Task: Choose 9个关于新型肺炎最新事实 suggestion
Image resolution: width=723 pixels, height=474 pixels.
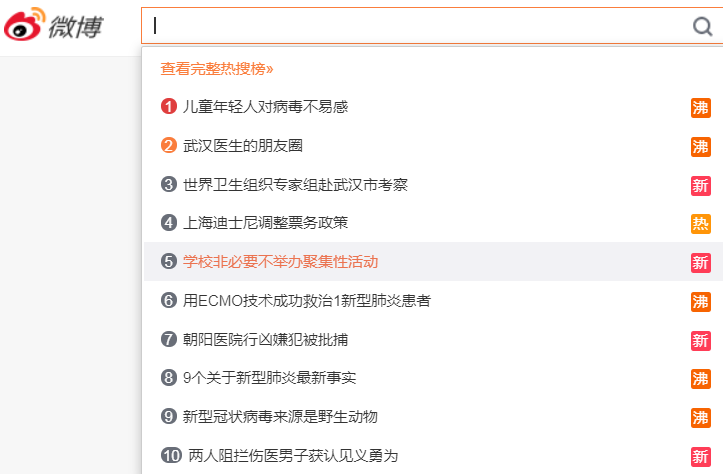Action: point(270,378)
